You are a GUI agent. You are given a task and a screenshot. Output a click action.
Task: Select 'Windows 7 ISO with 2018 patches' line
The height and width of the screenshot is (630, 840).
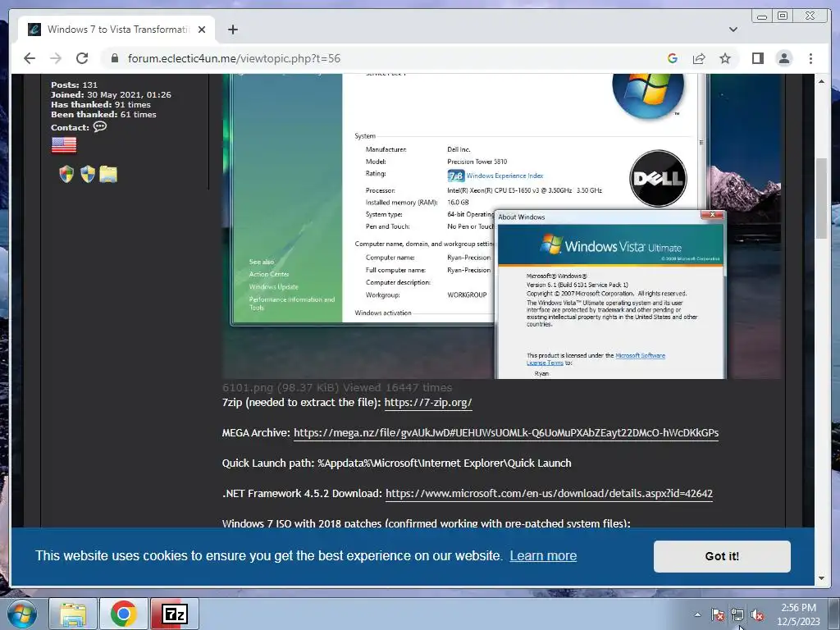pos(426,523)
